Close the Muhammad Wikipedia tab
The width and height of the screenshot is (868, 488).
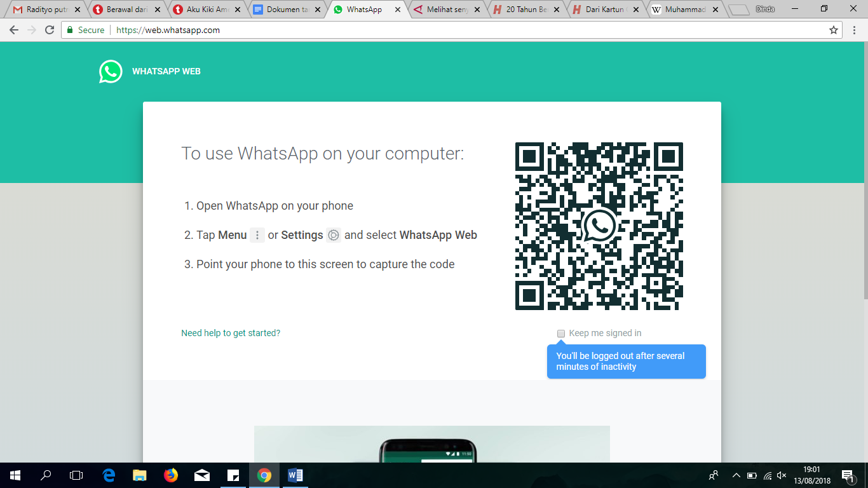click(715, 10)
